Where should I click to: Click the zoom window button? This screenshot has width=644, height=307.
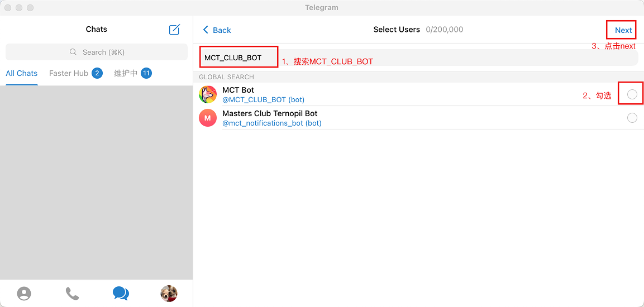[x=30, y=8]
